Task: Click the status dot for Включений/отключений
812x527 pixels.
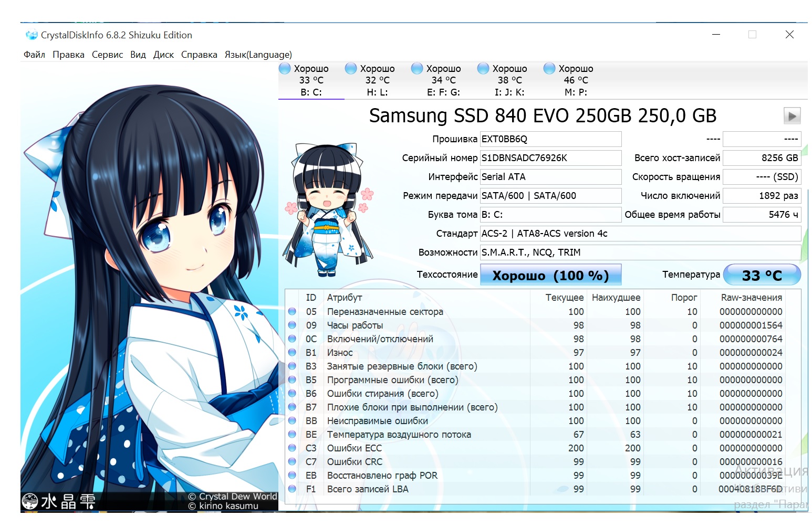Action: pyautogui.click(x=293, y=339)
